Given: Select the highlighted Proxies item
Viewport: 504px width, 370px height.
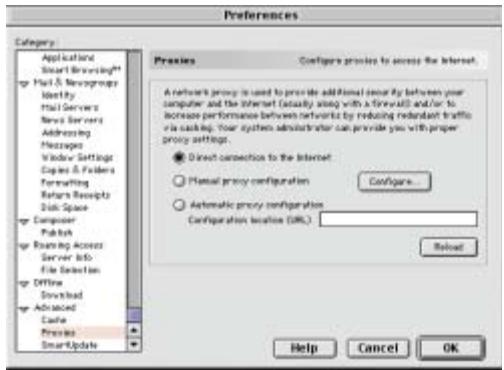Looking at the screenshot, I should 58,333.
